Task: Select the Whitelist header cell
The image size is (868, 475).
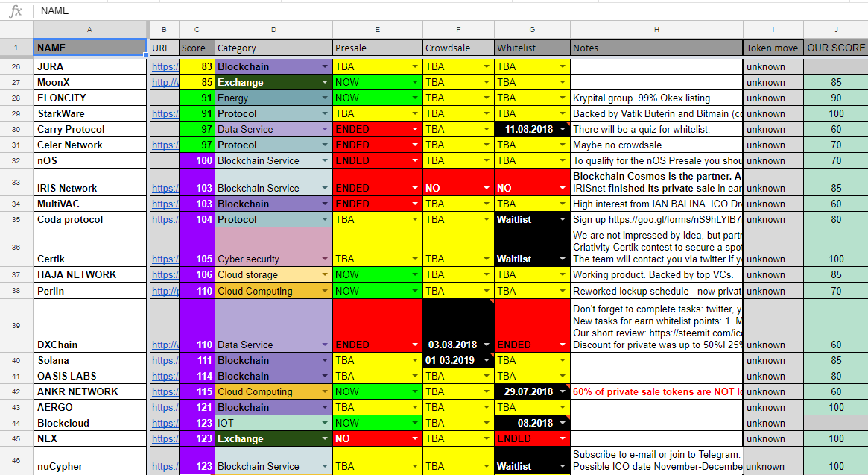Action: click(x=532, y=48)
